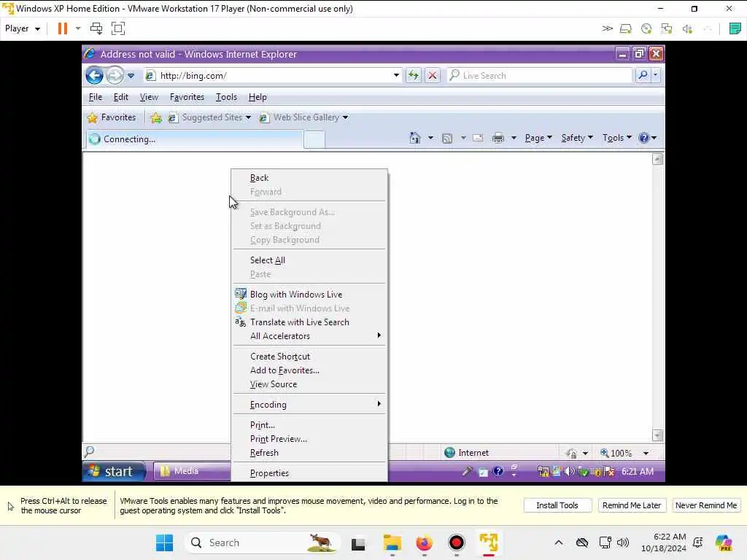Open the Help menu
Screen dimensions: 747x560
pos(258,97)
